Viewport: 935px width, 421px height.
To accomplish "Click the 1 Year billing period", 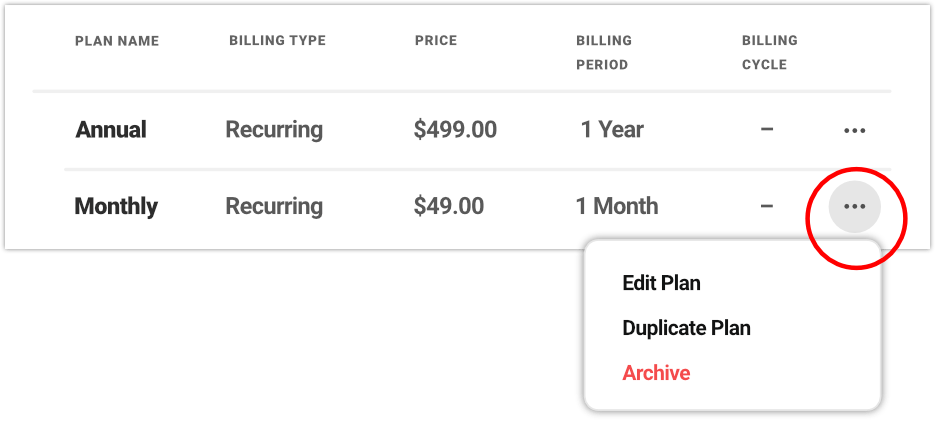I will 612,130.
